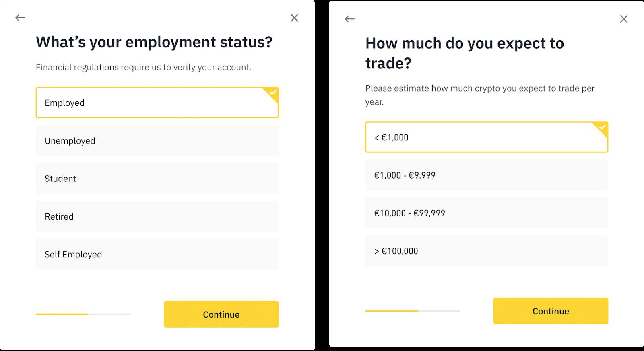Viewport: 644px width, 351px height.
Task: Click the checkmark badge on Employed option
Action: pos(273,93)
